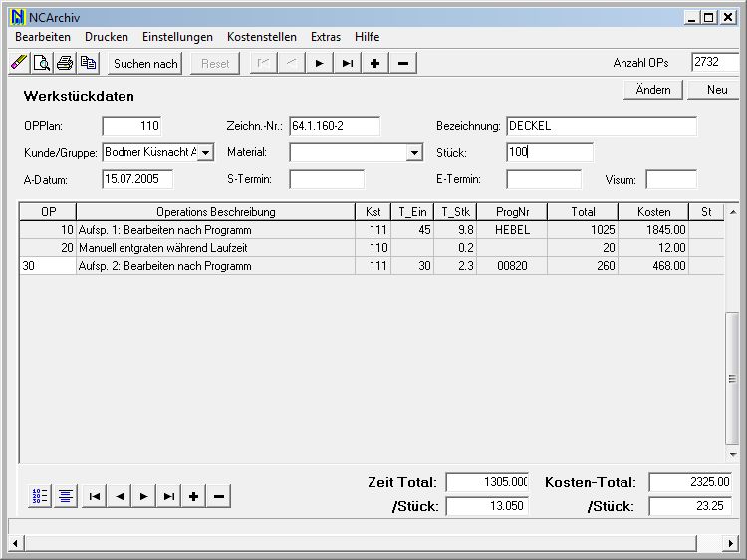Image resolution: width=747 pixels, height=560 pixels.
Task: Click the NCArchiv application title icon
Action: 17,18
